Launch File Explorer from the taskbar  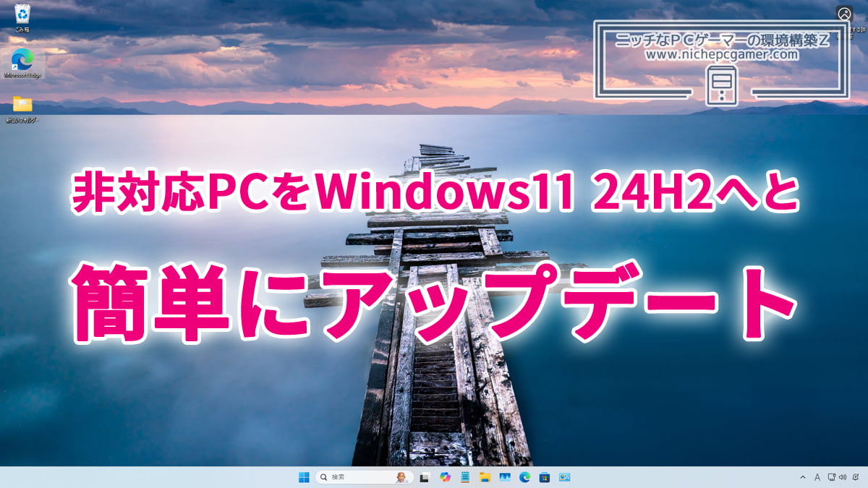point(487,477)
